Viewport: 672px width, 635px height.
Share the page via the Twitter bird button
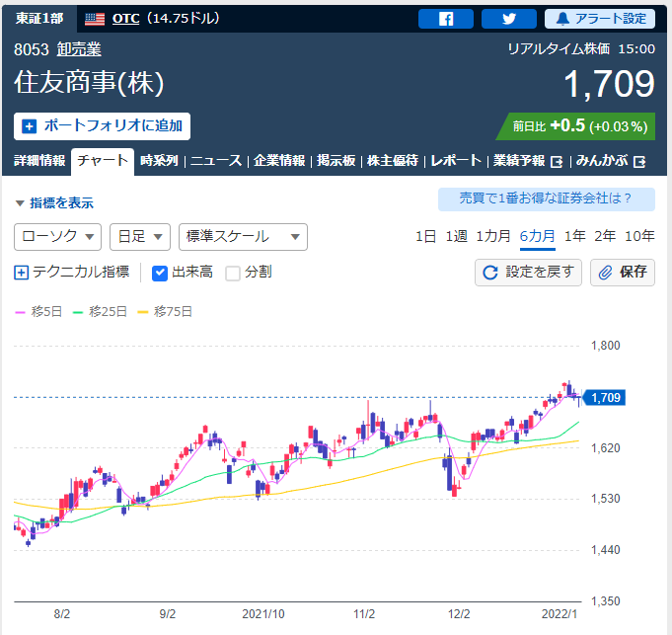point(509,19)
